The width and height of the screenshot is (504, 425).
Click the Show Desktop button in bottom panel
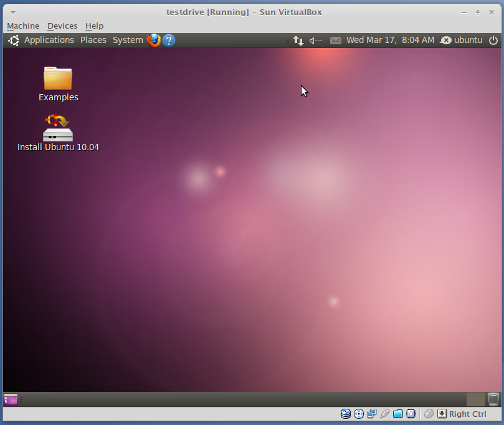click(x=11, y=399)
